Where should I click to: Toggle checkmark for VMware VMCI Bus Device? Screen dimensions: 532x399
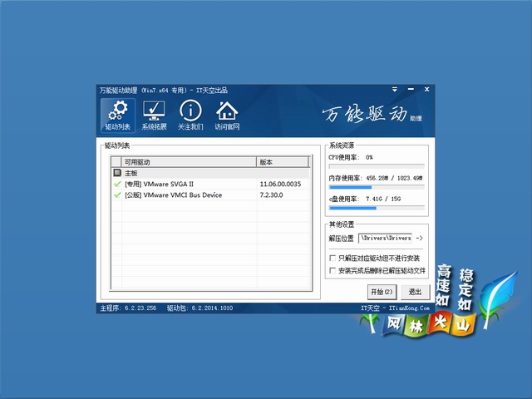[117, 195]
